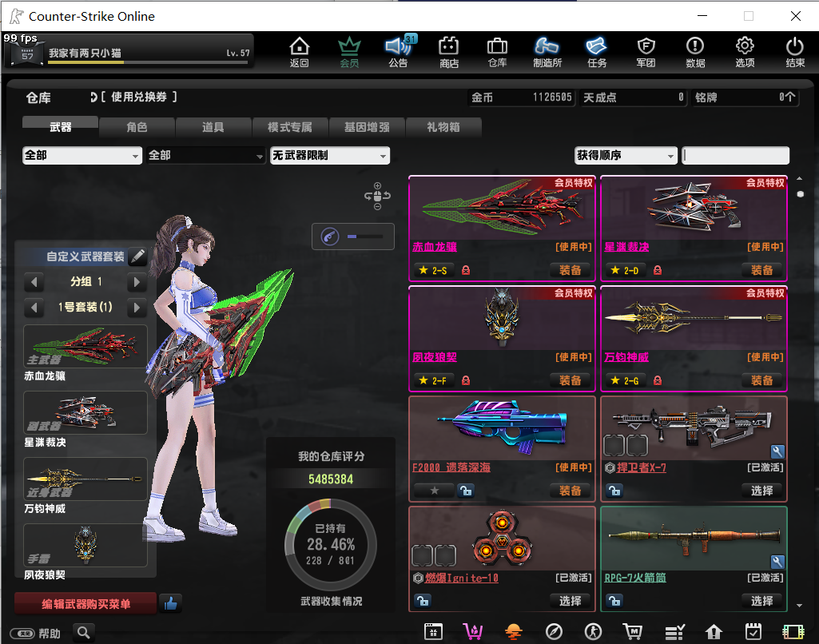Click 装备 button for 万钧神威
The height and width of the screenshot is (644, 819).
[761, 380]
